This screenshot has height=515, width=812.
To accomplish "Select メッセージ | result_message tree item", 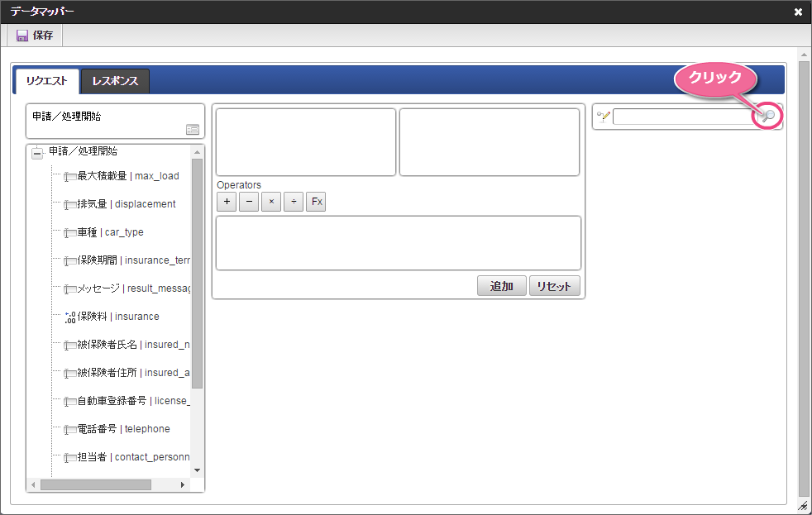I will tap(134, 288).
